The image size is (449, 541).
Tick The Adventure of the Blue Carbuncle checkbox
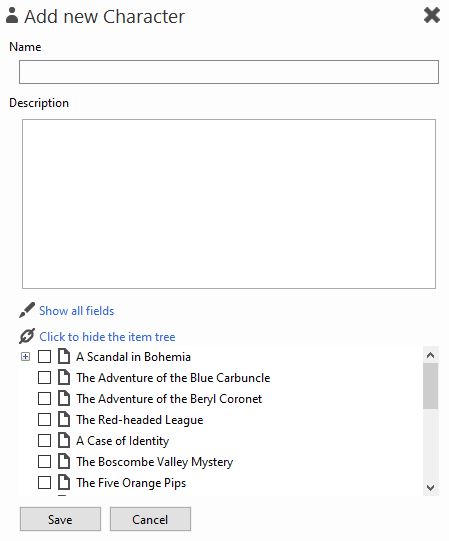coord(45,377)
